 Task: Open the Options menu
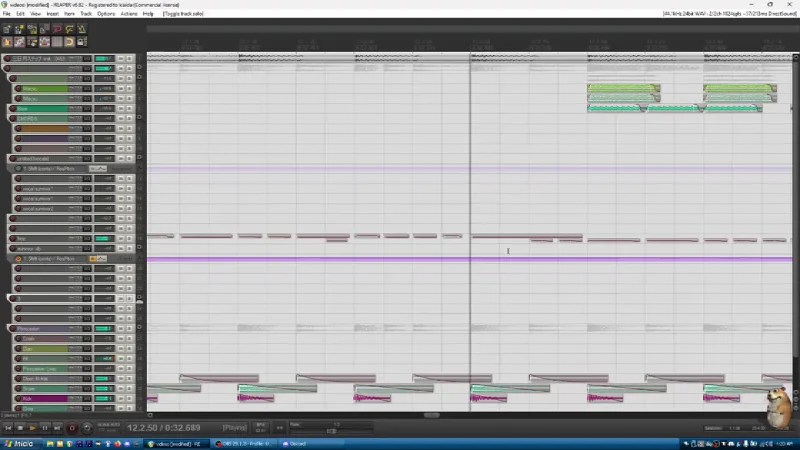tap(106, 14)
